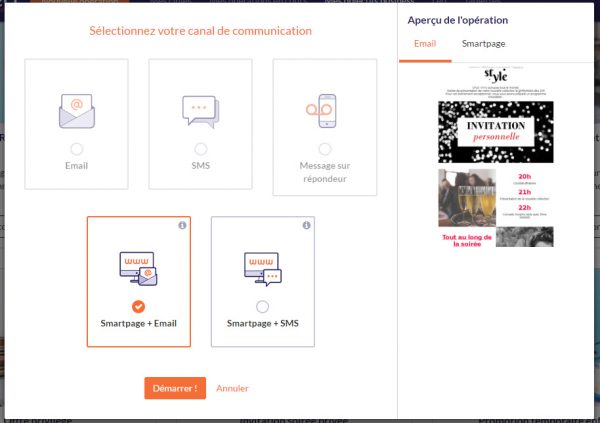
Task: Click the champagne glasses preview image
Action: click(x=467, y=198)
